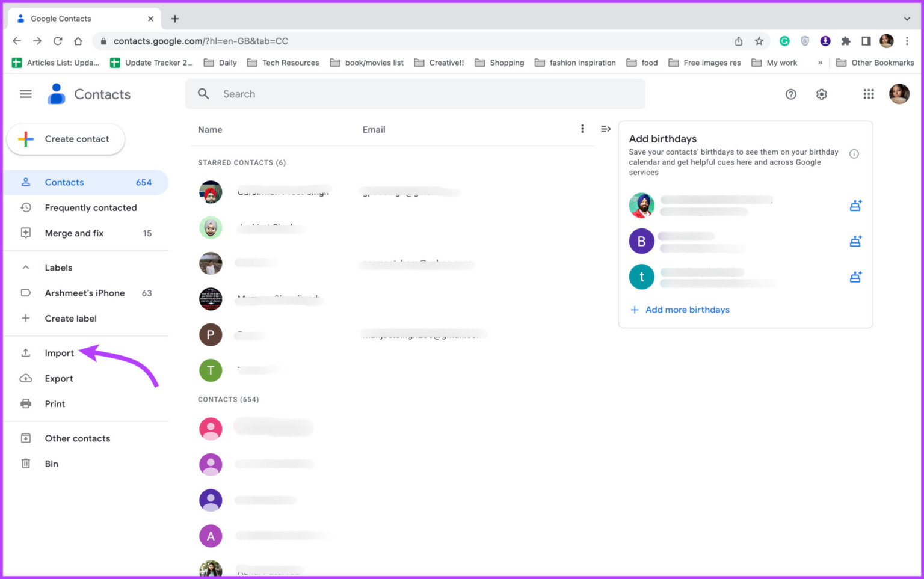Screen dimensions: 924x579
Task: Click the info icon in Add birthdays
Action: coord(854,154)
